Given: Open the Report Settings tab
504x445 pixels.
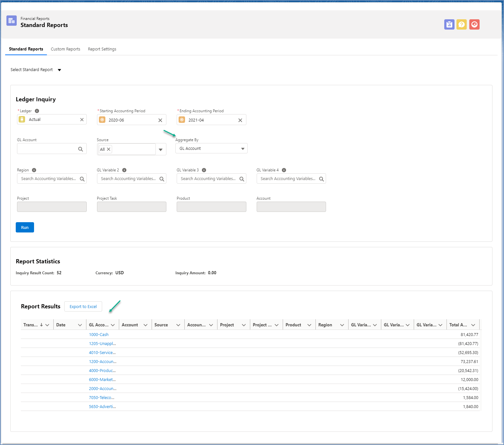Looking at the screenshot, I should pos(102,49).
